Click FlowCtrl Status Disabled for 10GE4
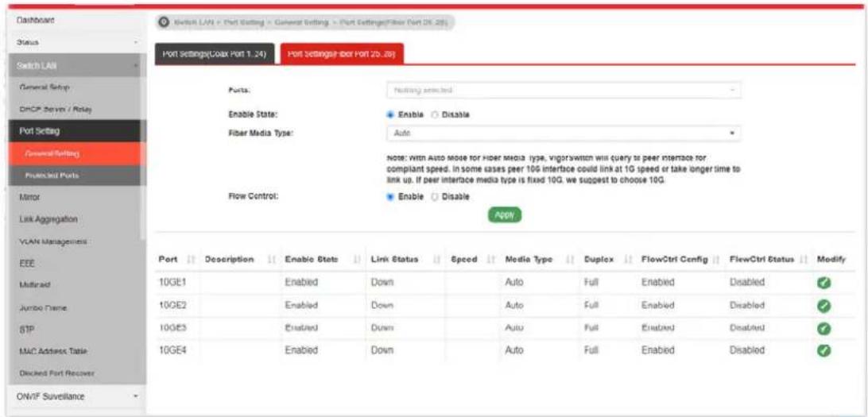Screen dimensions: 868x417 (747, 350)
